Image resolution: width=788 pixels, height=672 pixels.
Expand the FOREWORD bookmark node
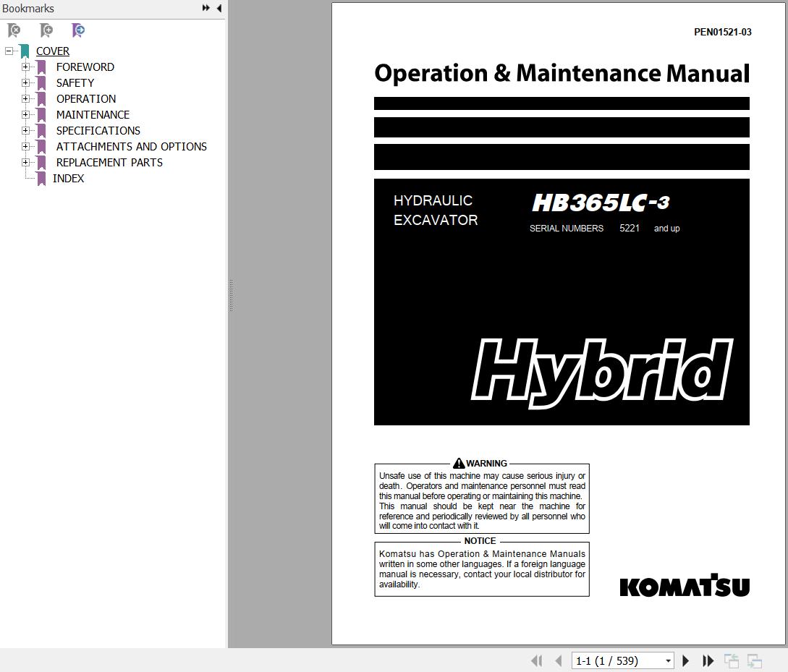pyautogui.click(x=25, y=67)
